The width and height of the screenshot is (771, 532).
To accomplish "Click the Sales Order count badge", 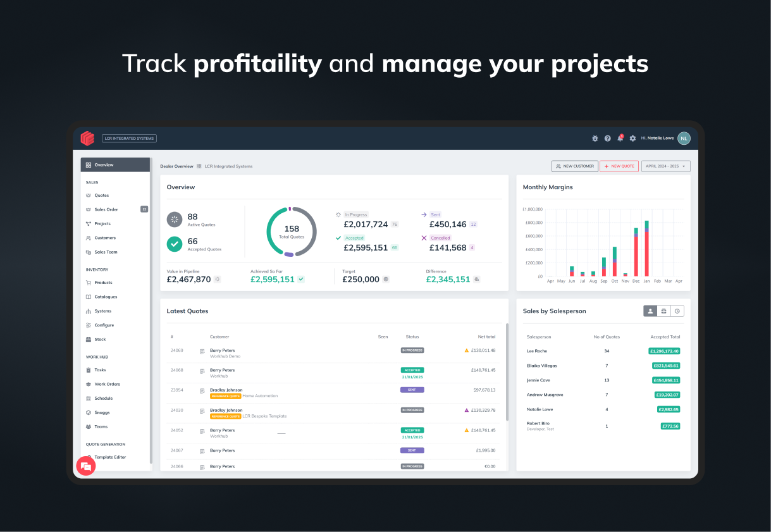I will 144,209.
